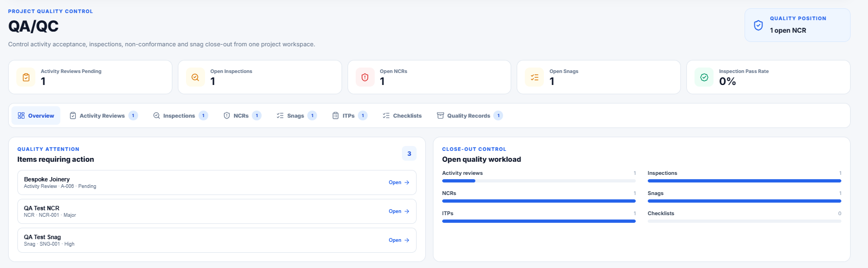Viewport: 868px width, 268px height.
Task: Click the Activity Reviews tab clipboard icon
Action: pos(73,115)
